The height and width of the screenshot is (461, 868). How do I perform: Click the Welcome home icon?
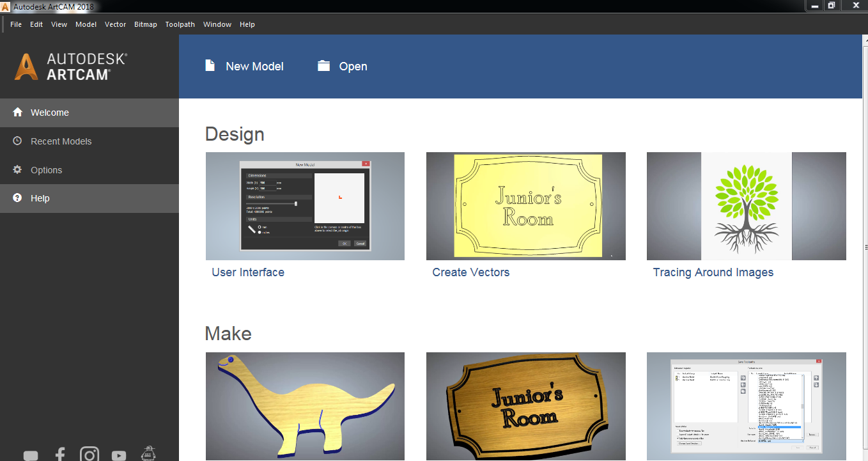(x=17, y=112)
